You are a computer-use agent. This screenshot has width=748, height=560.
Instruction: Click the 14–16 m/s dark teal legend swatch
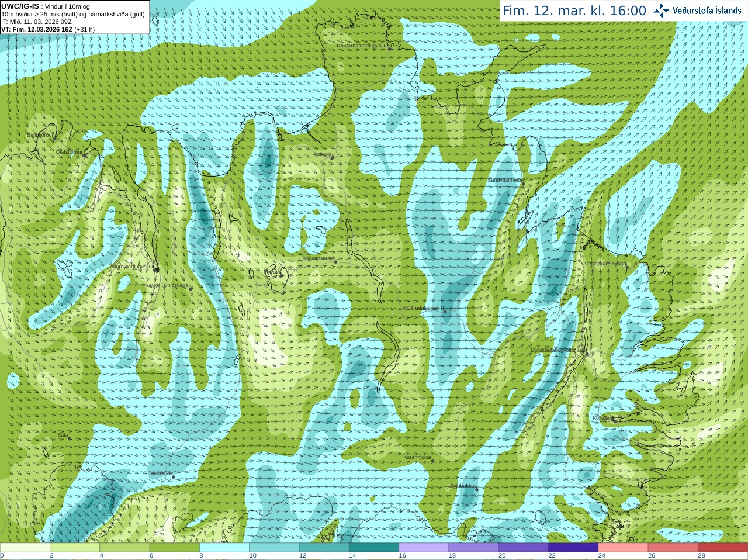(x=374, y=548)
